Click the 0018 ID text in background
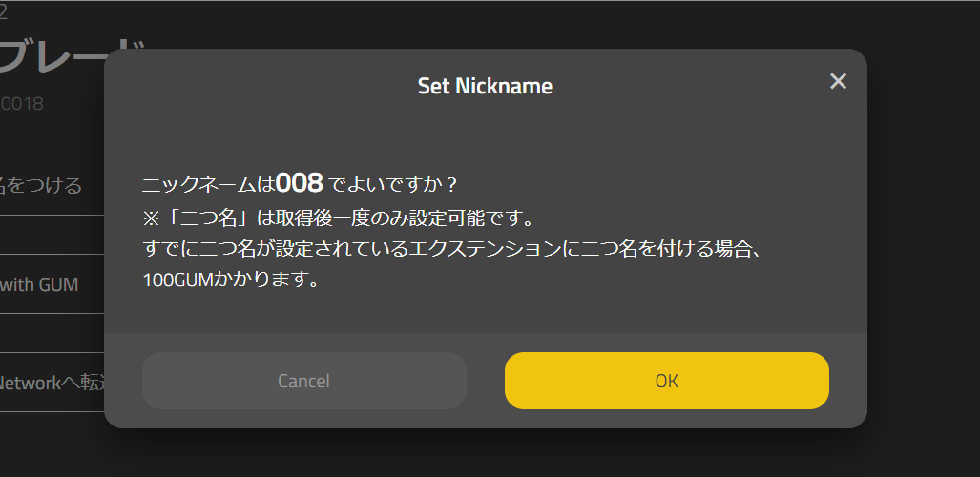 coord(24,103)
